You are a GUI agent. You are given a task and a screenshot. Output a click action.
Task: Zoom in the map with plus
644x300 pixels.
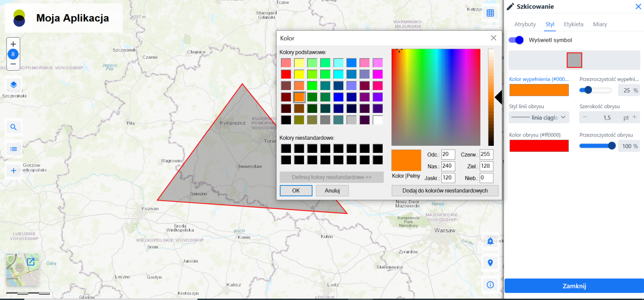pyautogui.click(x=13, y=44)
